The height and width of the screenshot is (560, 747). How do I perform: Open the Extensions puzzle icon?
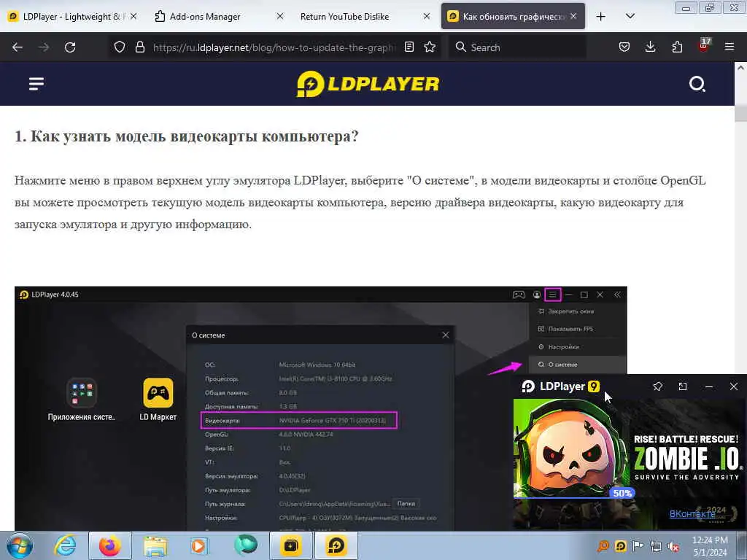[677, 47]
